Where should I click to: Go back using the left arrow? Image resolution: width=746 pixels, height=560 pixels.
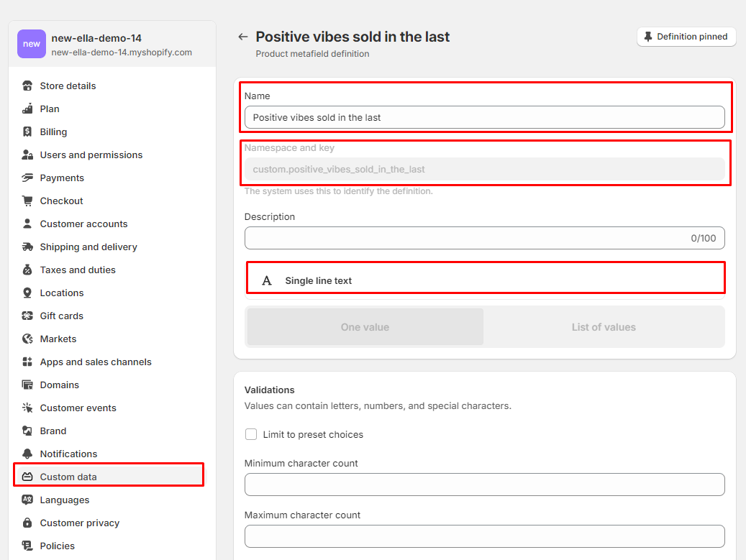[x=242, y=37]
